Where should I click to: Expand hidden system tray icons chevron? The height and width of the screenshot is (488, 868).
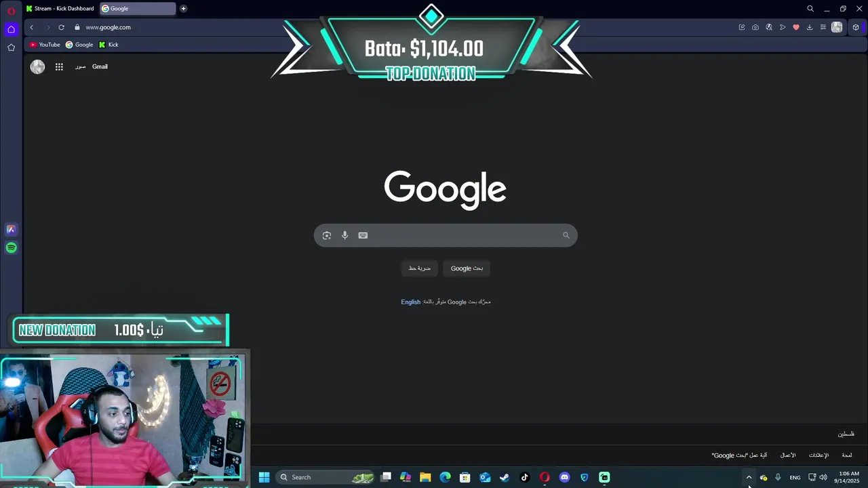749,477
